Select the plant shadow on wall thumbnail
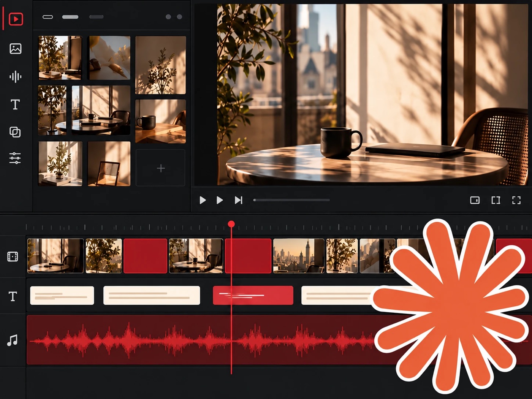Viewport: 532px width, 399px height. [x=161, y=65]
